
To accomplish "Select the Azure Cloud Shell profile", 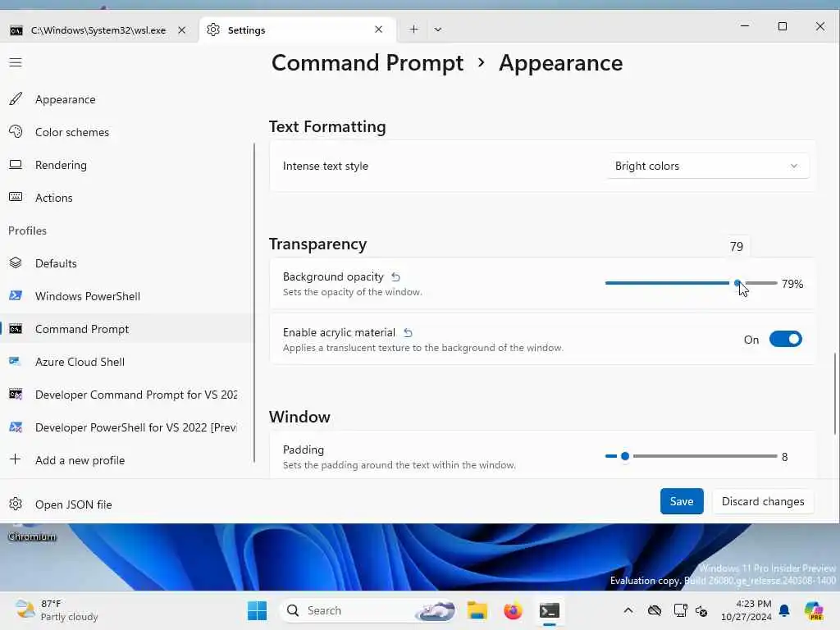I will point(126,362).
